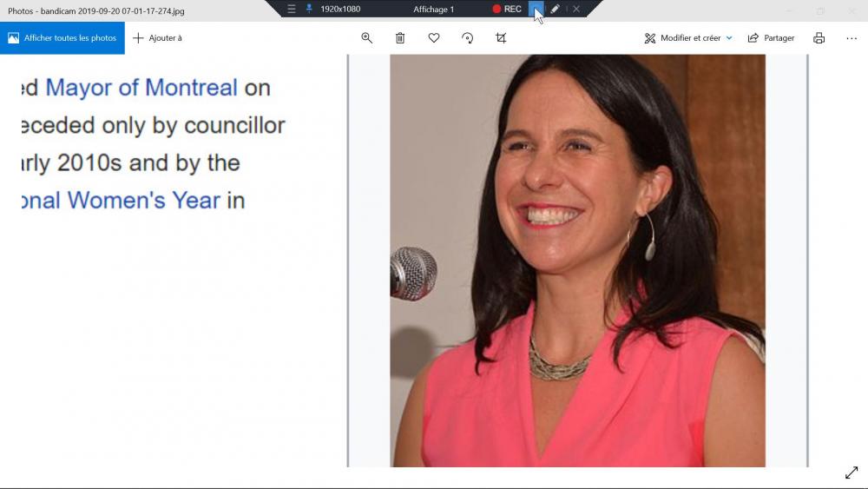
Task: Toggle the Bandicam pin icon
Action: tap(309, 9)
